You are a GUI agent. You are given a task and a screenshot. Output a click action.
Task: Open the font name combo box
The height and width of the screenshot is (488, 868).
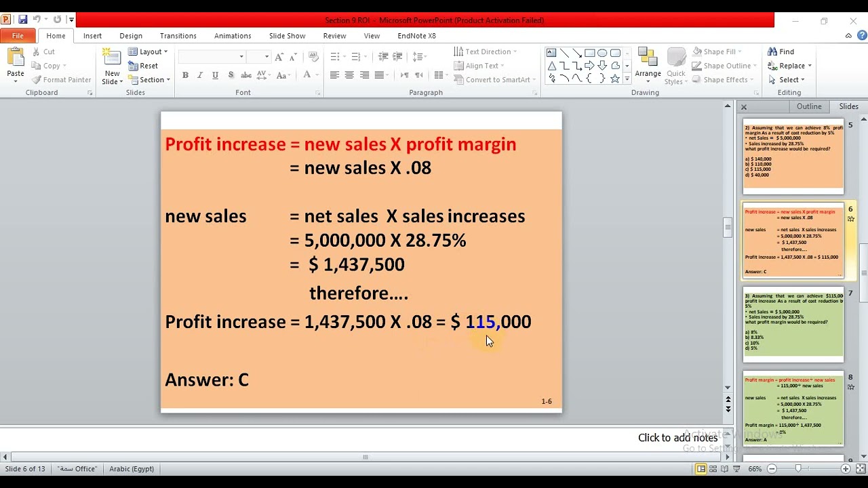212,57
